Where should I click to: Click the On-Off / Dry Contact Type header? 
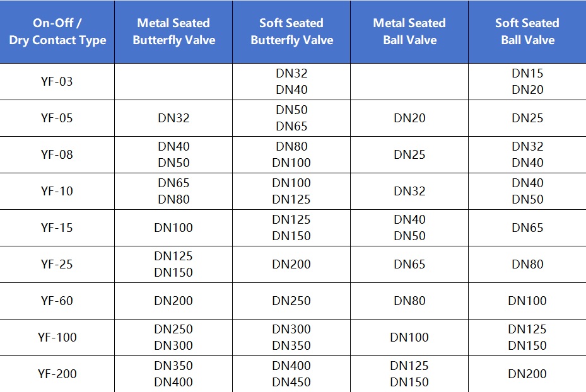57,32
